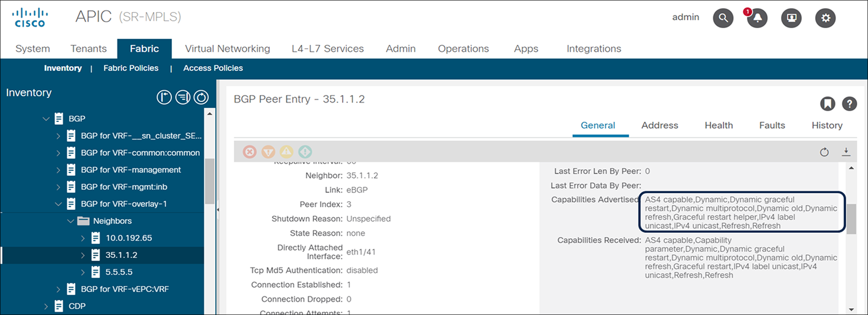Click the monitor display icon in header

[791, 18]
